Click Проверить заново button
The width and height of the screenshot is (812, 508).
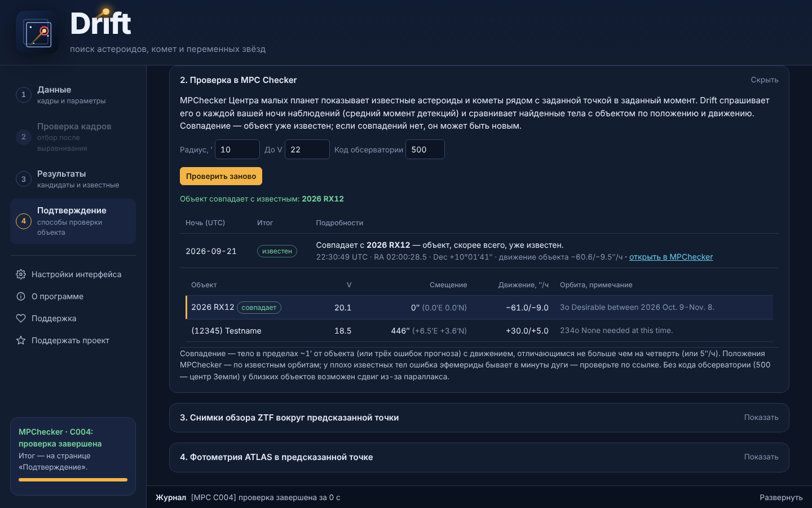[x=221, y=176]
